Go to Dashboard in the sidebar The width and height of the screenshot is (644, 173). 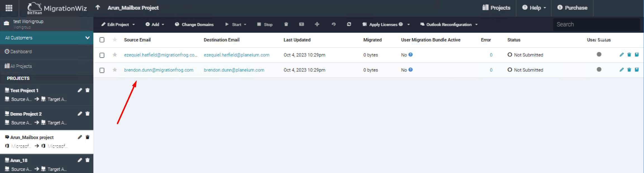coord(18,52)
